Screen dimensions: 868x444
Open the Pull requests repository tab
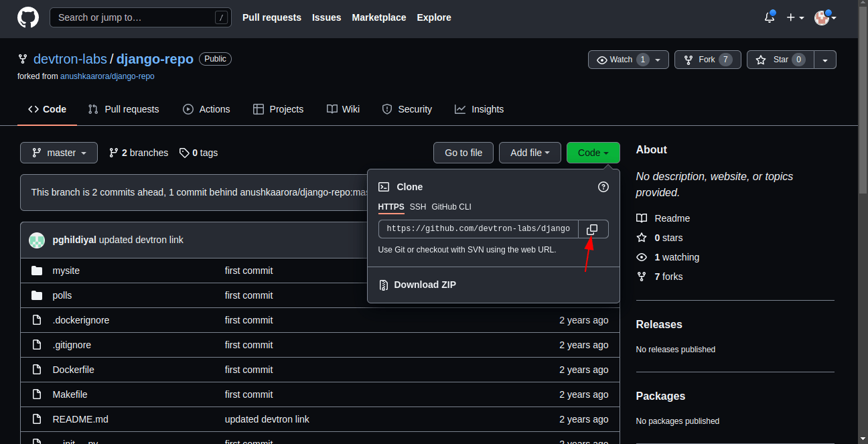coord(123,109)
